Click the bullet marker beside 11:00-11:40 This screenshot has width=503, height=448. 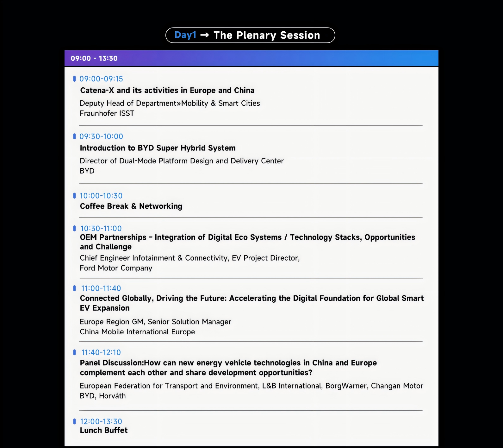coord(74,288)
